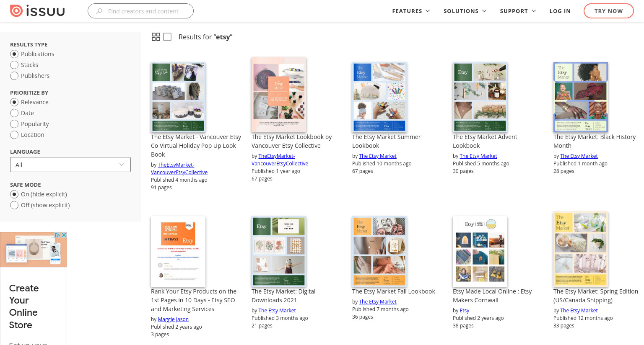Open The Etsy Market link under Spring Edition

pyautogui.click(x=579, y=311)
